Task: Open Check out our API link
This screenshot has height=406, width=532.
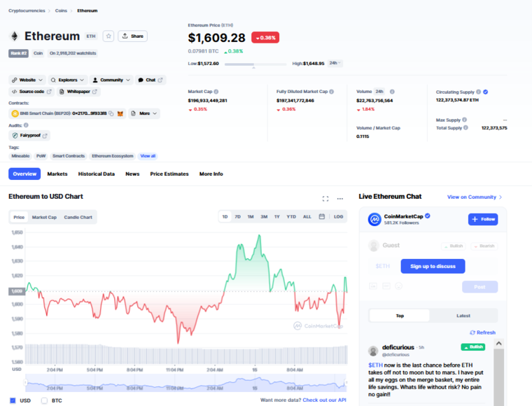Action: pos(324,400)
